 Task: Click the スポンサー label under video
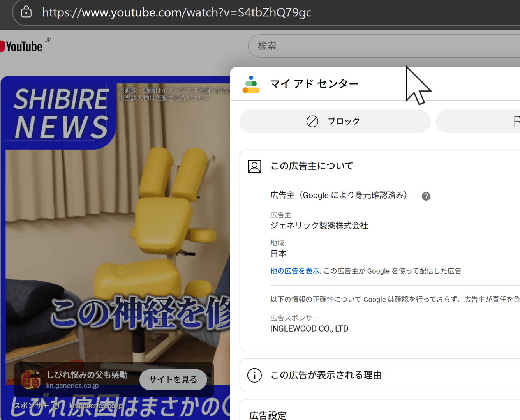(31, 406)
